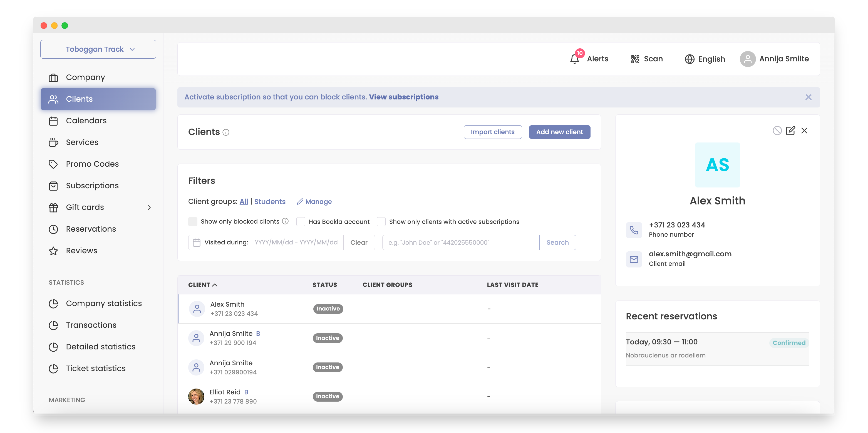Open Reservations in the sidebar
868x433 pixels.
click(91, 229)
